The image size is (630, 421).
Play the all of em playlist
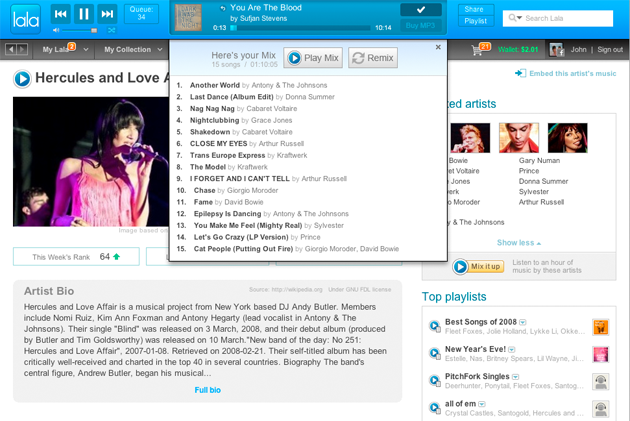(434, 407)
